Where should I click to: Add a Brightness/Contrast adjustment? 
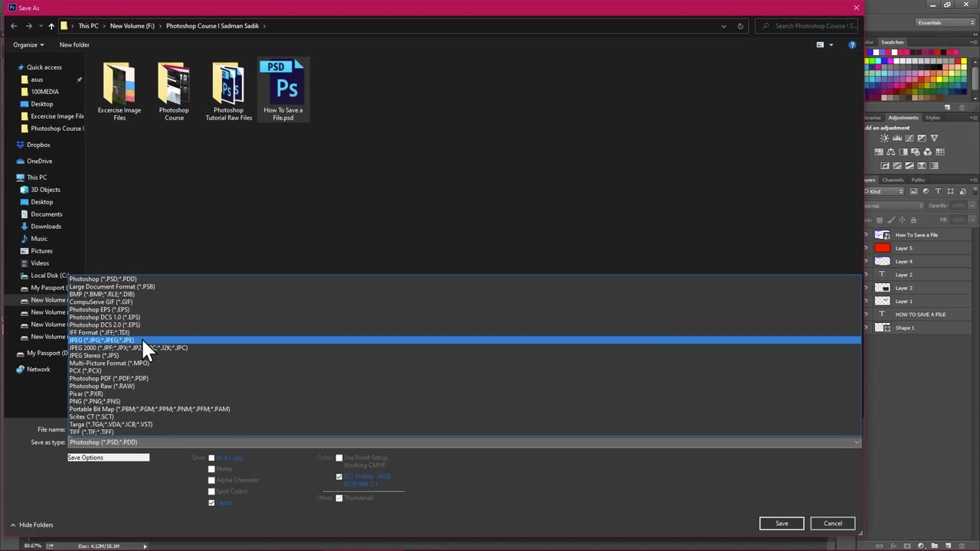coord(884,139)
